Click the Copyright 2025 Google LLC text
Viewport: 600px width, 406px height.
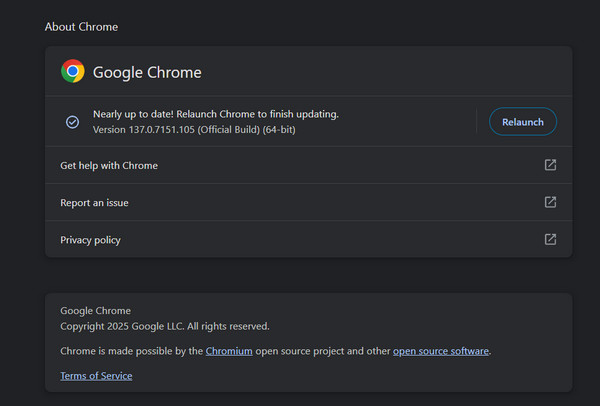[x=164, y=326]
